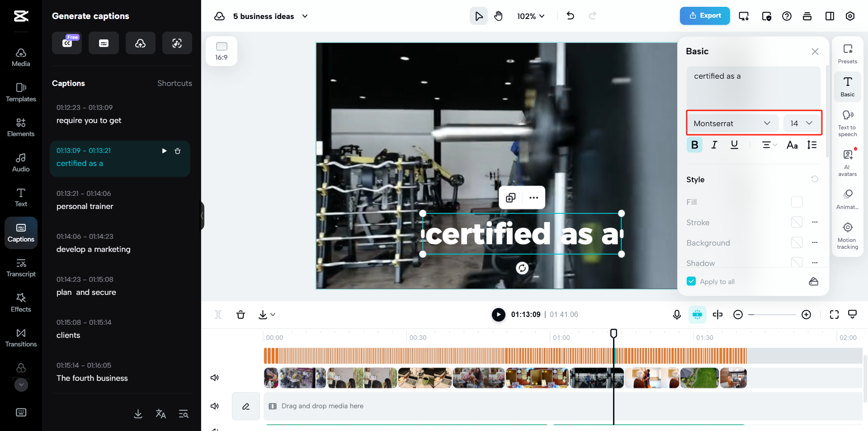
Task: Open the Transcript panel
Action: [21, 268]
